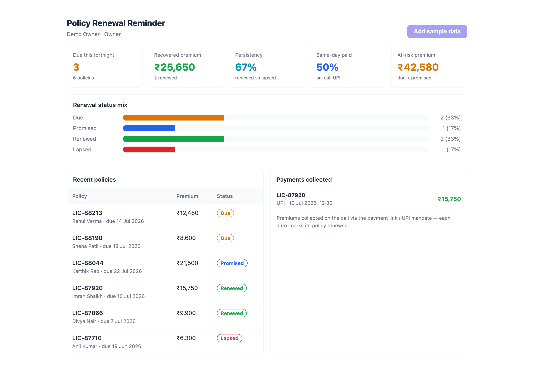Click the Lapsed status badge
The image size is (534, 392).
click(229, 338)
